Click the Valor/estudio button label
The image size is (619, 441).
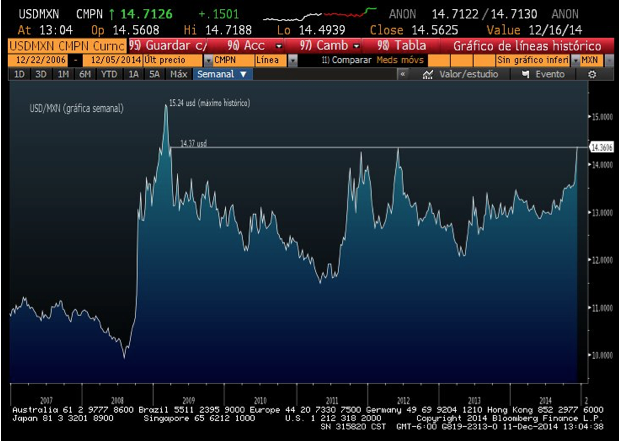(x=469, y=74)
